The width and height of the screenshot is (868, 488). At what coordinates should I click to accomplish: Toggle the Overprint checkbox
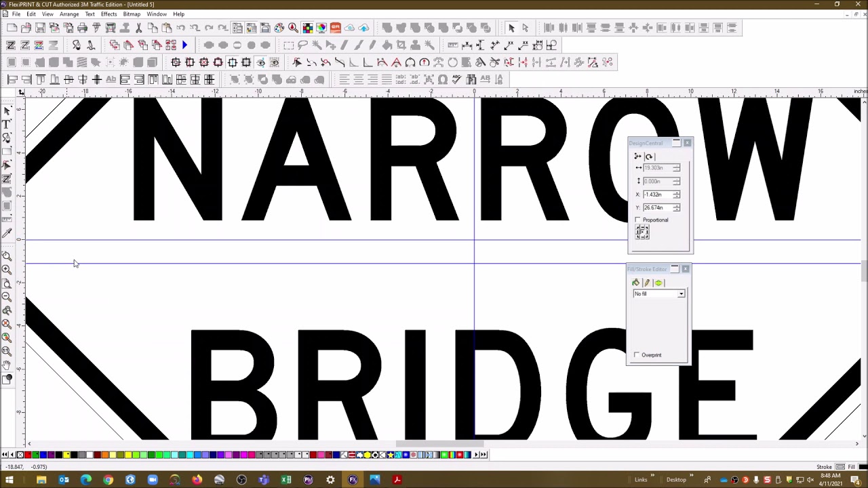(637, 355)
